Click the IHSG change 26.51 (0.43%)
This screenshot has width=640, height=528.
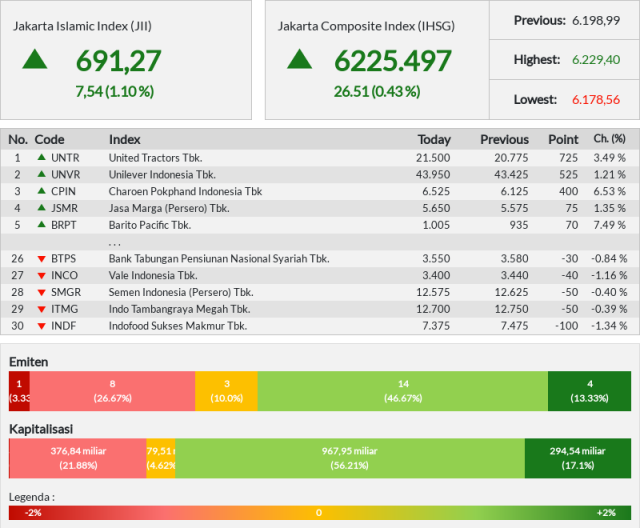(x=377, y=91)
